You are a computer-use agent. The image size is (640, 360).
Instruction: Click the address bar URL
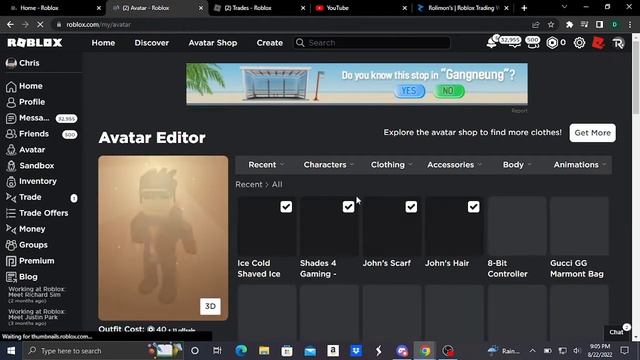point(98,24)
